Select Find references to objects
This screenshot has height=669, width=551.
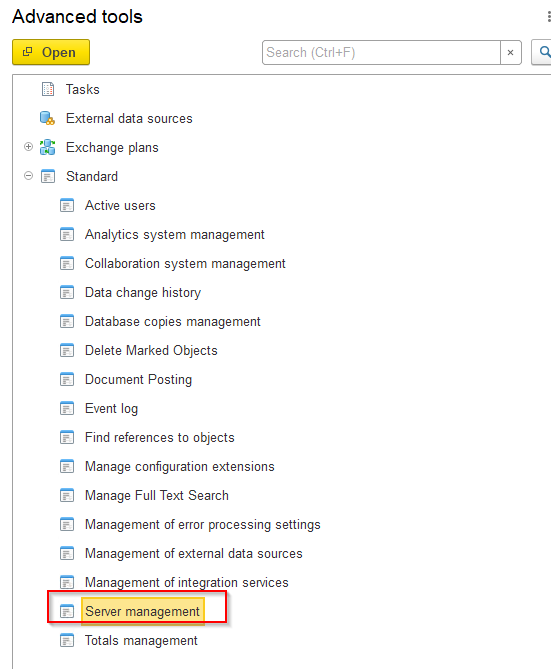click(x=160, y=437)
